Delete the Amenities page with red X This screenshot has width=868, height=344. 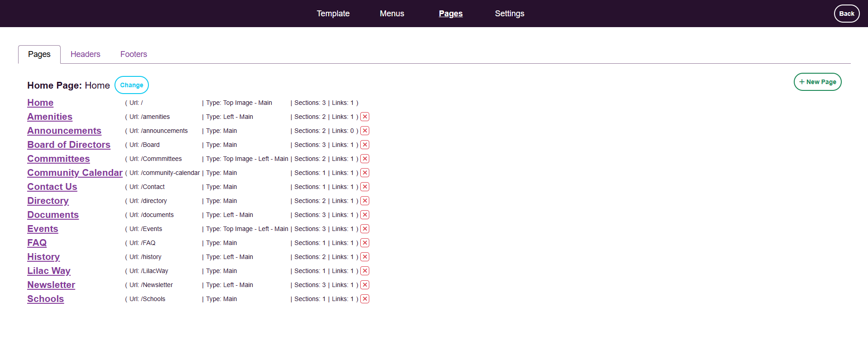point(365,117)
